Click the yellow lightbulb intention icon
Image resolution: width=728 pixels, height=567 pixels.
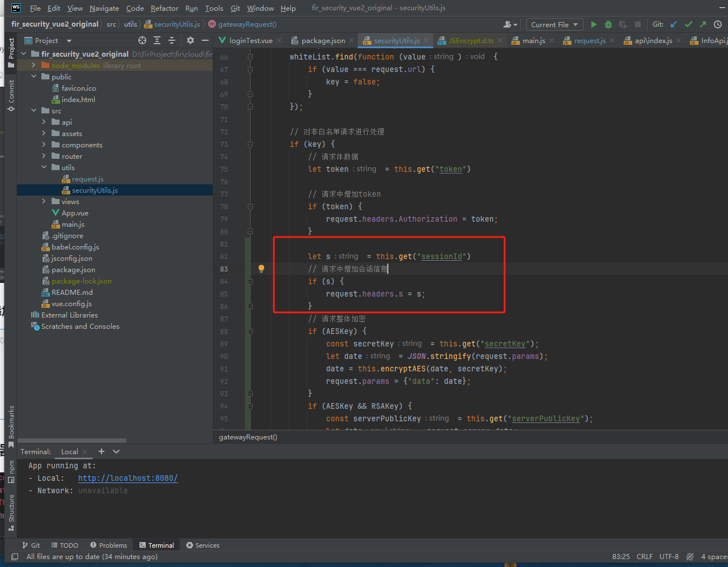(x=261, y=269)
